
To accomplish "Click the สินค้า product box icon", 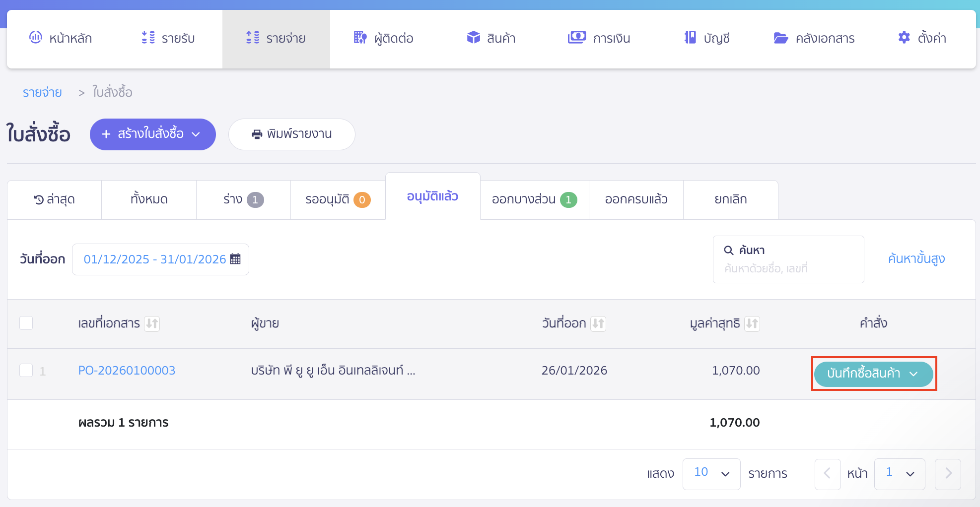I will point(474,38).
